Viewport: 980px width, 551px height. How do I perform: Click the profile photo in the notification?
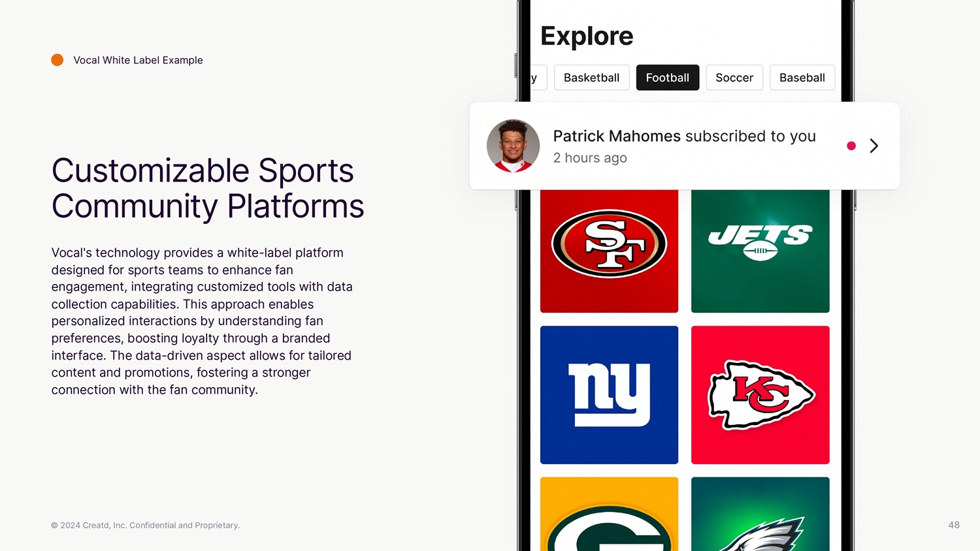point(513,146)
